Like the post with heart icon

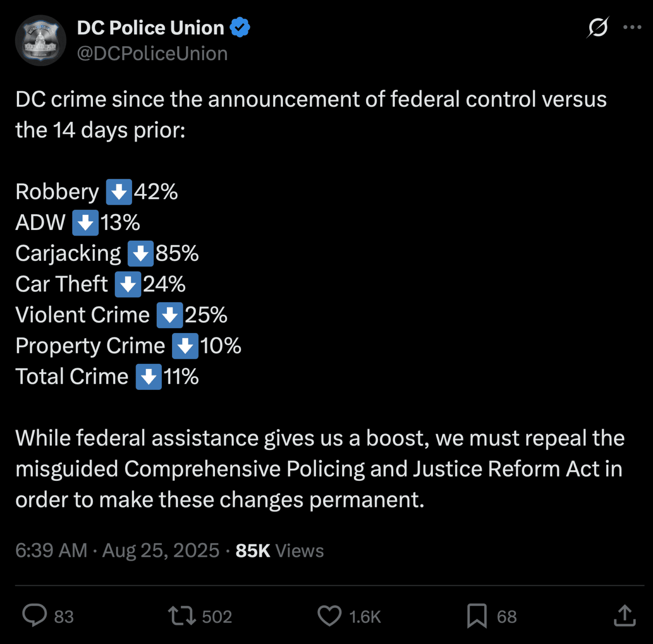[x=329, y=616]
